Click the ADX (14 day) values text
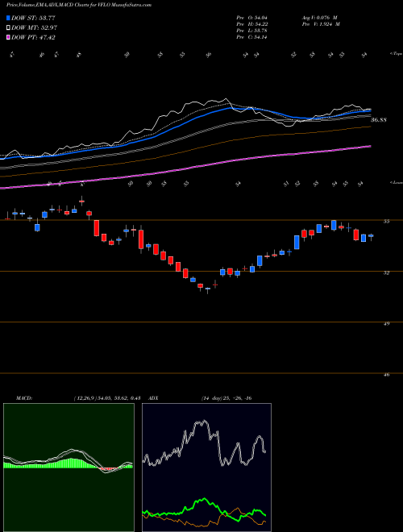 [x=226, y=398]
